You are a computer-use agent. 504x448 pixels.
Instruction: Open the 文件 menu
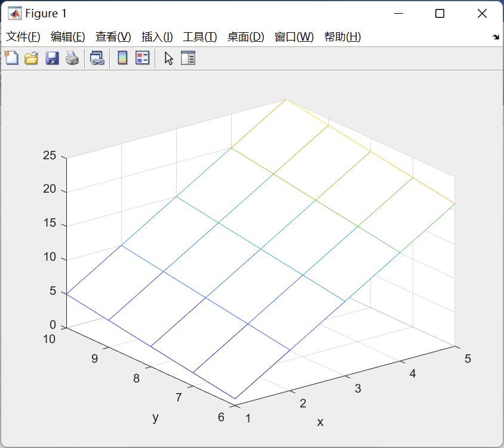point(23,36)
